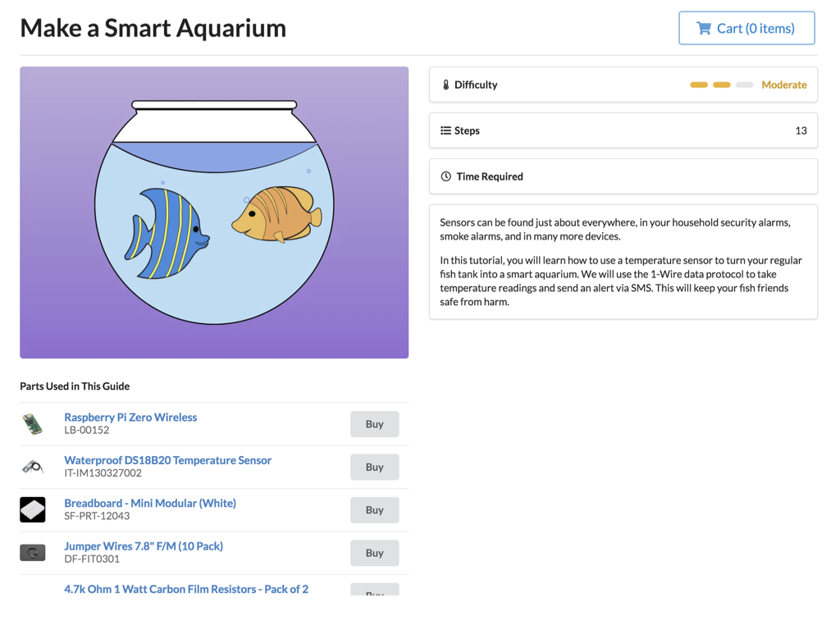Screen dimensions: 840x630
Task: Click the smart aquarium fishbowl image
Action: [x=214, y=212]
